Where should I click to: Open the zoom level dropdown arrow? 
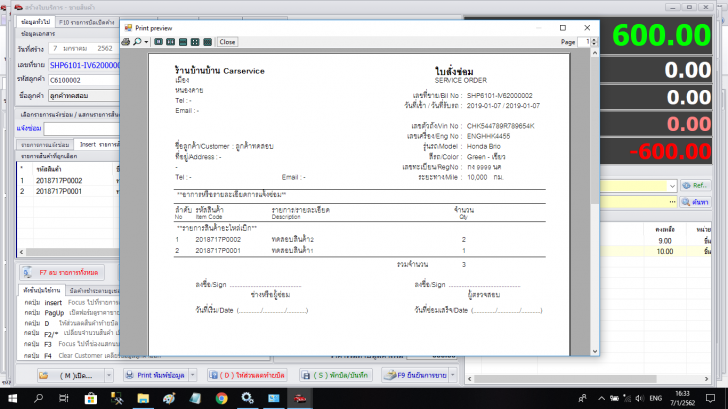(146, 42)
